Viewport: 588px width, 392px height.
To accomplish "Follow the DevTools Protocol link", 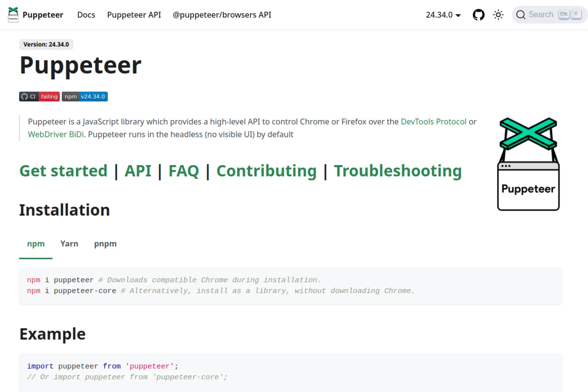I will [434, 121].
